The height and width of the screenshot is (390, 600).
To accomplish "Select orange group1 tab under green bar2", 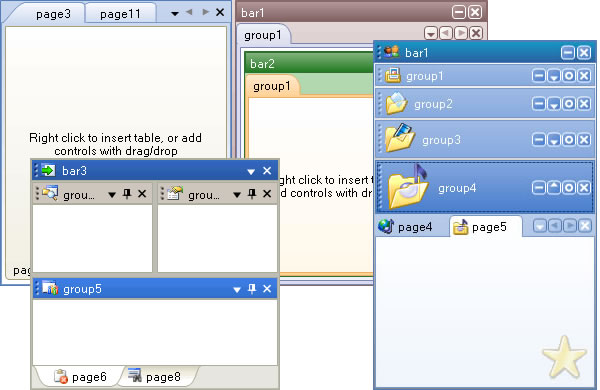I will pyautogui.click(x=272, y=86).
